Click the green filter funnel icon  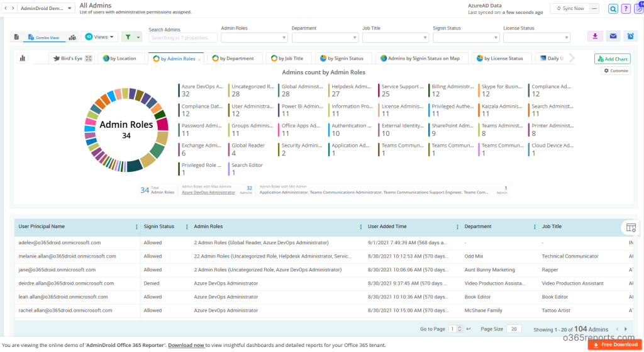pos(128,37)
